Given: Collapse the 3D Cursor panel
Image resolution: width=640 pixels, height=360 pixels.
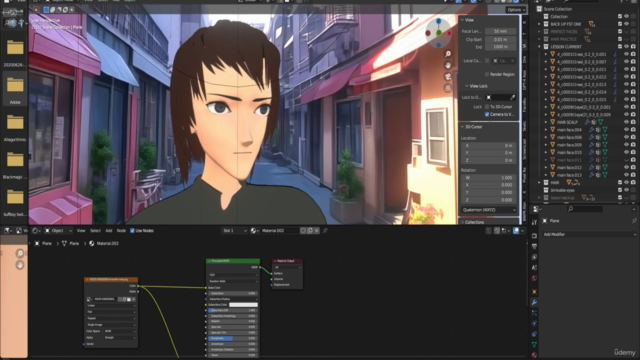Looking at the screenshot, I should point(462,127).
